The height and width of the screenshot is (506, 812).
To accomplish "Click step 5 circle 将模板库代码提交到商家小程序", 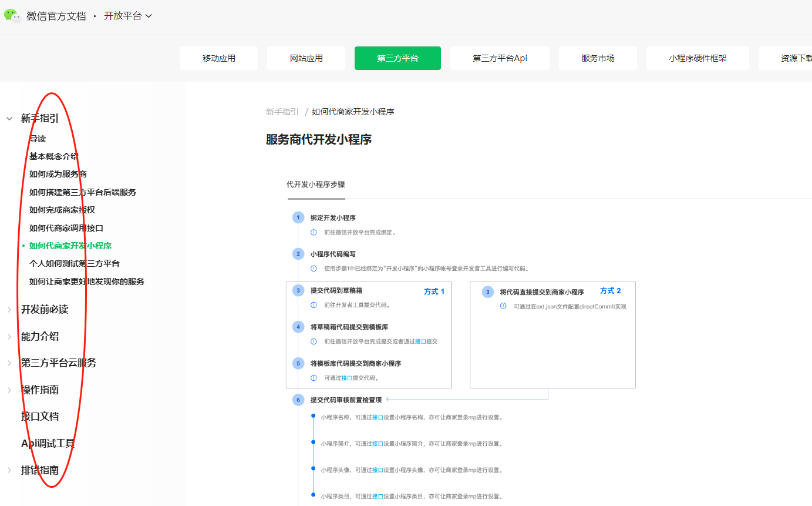I will click(x=298, y=363).
